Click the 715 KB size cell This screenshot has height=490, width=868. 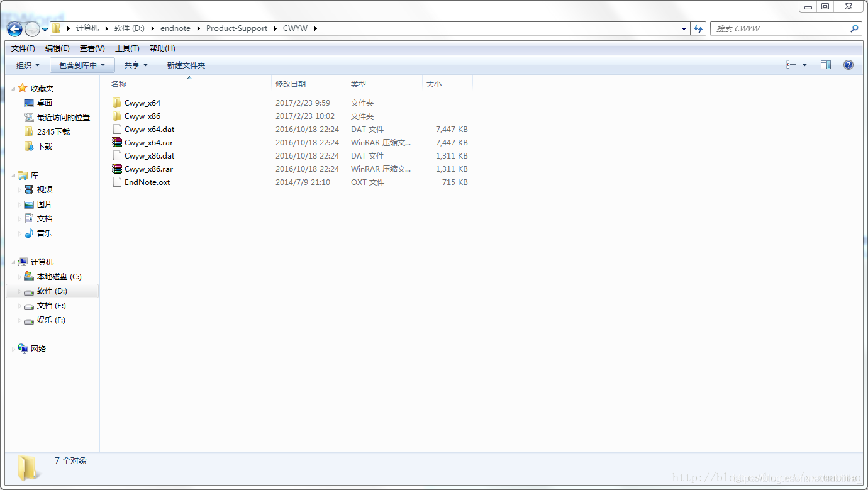pos(455,182)
